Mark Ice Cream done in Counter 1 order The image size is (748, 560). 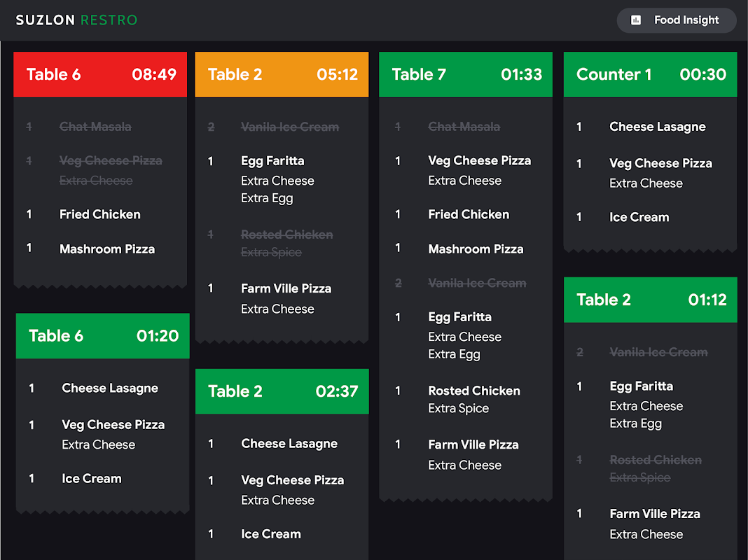click(639, 217)
